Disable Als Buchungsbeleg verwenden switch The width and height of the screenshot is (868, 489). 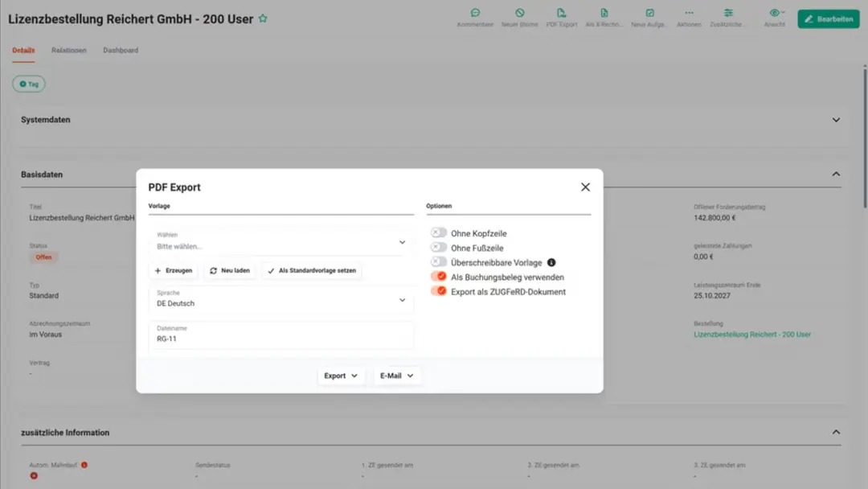click(x=439, y=277)
